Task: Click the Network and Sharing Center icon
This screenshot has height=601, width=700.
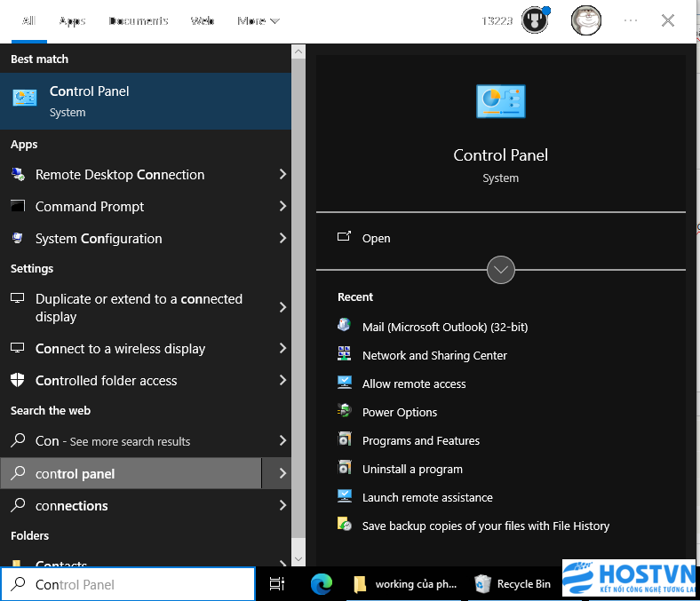Action: [x=344, y=354]
